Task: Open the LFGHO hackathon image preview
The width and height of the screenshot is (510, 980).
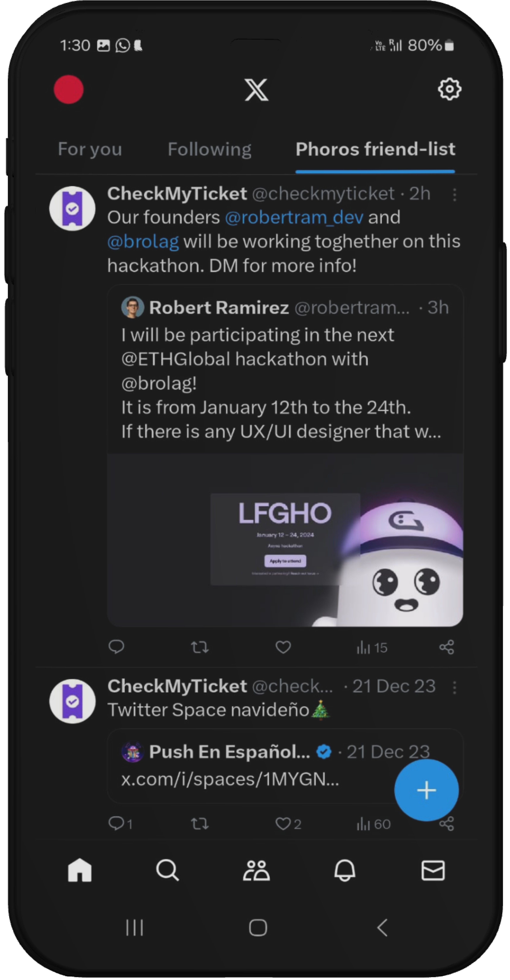Action: [285, 539]
